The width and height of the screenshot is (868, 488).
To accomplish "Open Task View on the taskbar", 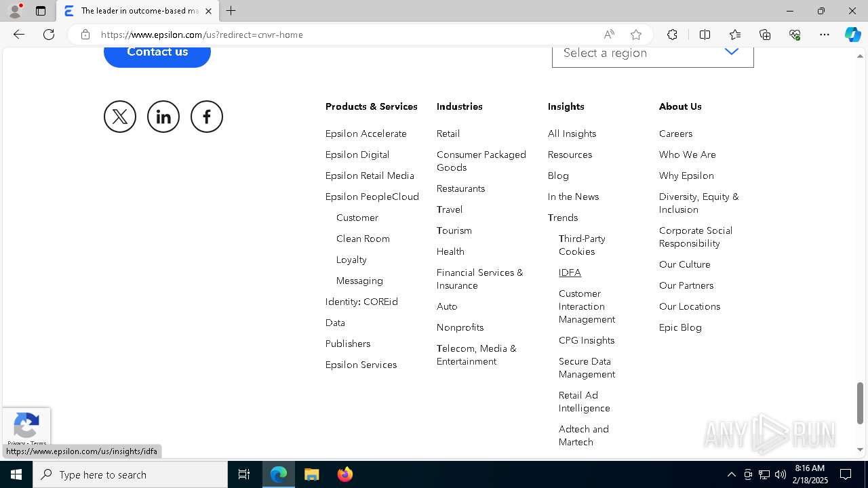I will point(244,474).
